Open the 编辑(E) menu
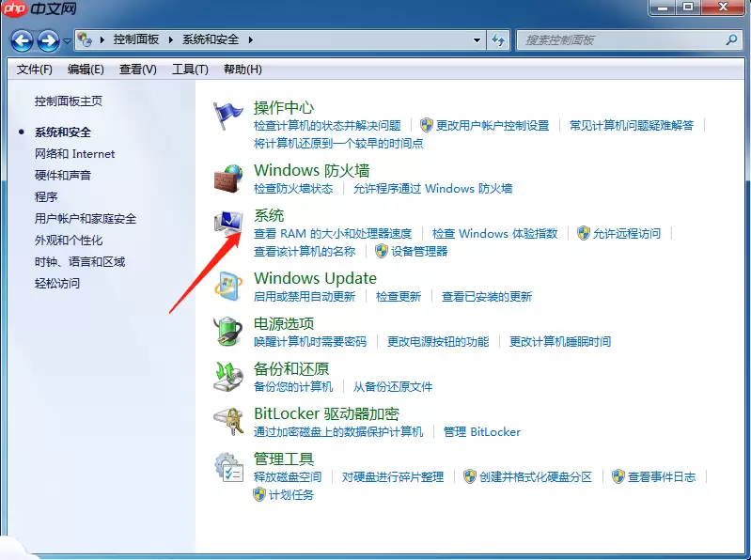The height and width of the screenshot is (560, 751). [x=86, y=70]
